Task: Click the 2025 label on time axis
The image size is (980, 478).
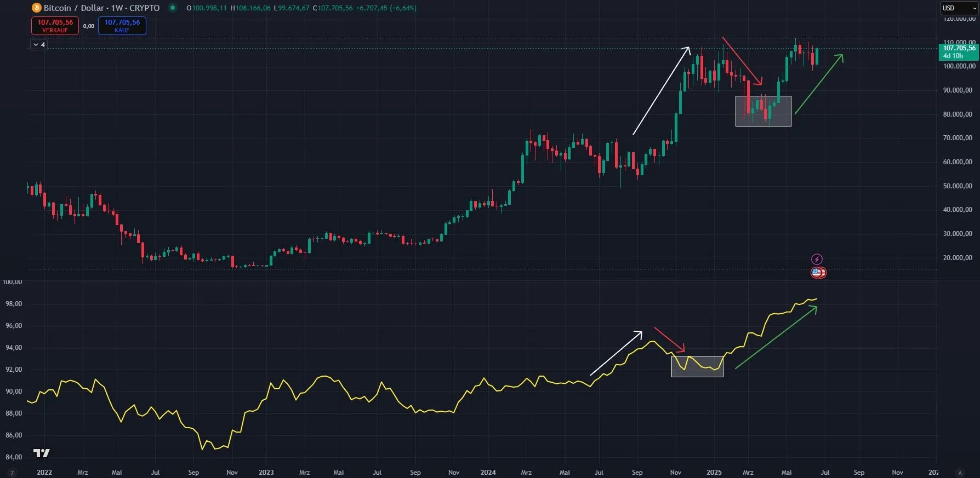Action: [714, 473]
